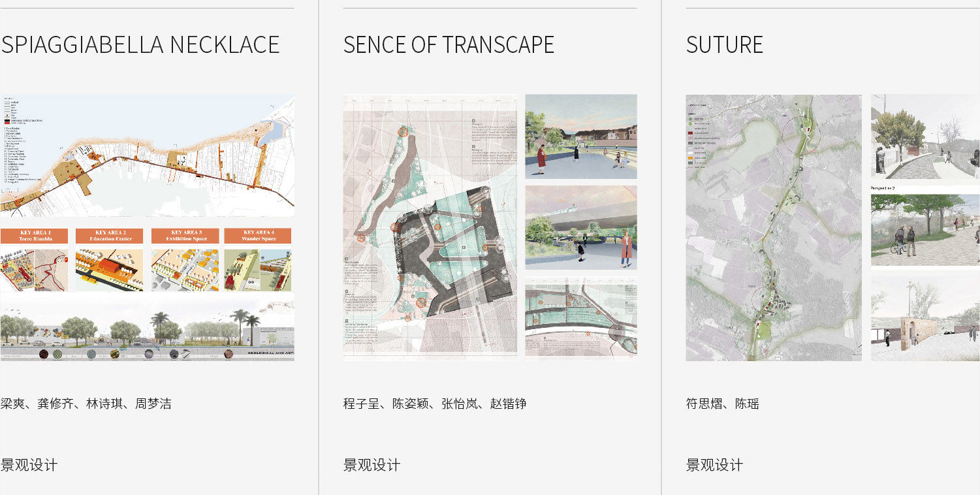The image size is (980, 495).
Task: Select Key Area 4 Wander Space panel
Action: coord(259,260)
